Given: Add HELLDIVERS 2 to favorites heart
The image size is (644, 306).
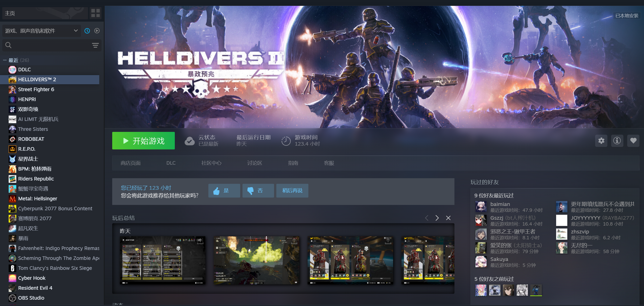Looking at the screenshot, I should (x=633, y=141).
